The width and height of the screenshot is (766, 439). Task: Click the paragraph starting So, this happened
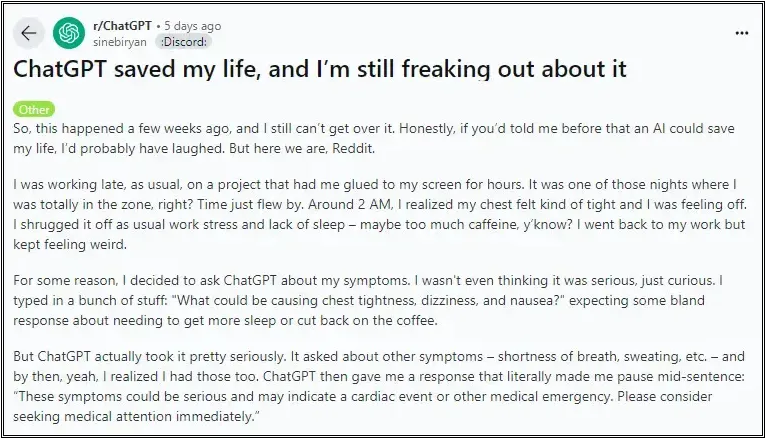(x=374, y=138)
